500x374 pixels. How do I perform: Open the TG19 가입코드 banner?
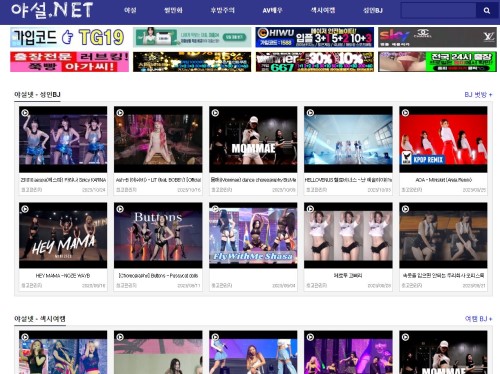point(69,37)
